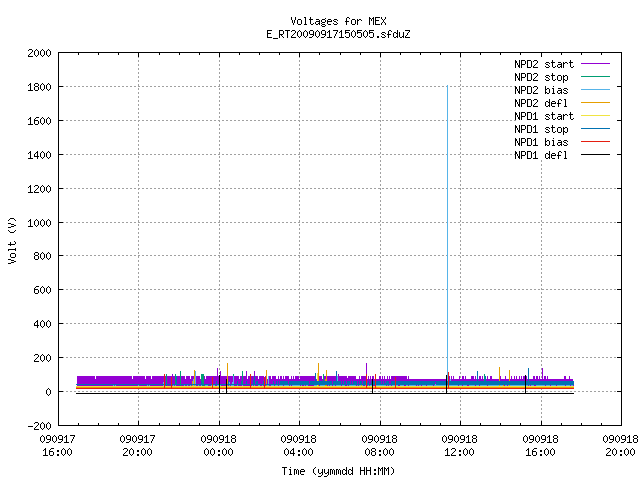Click the 0 y-axis tick label
This screenshot has width=640, height=480.
pos(49,392)
